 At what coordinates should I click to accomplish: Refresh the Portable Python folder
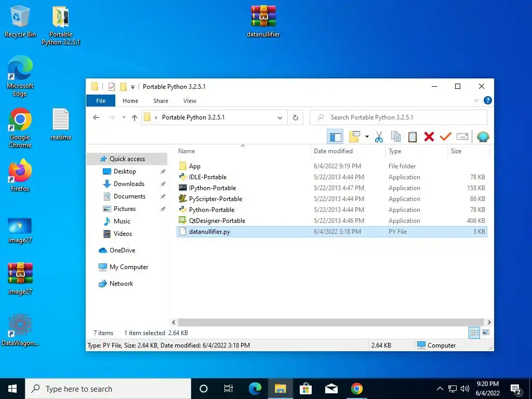click(x=296, y=117)
